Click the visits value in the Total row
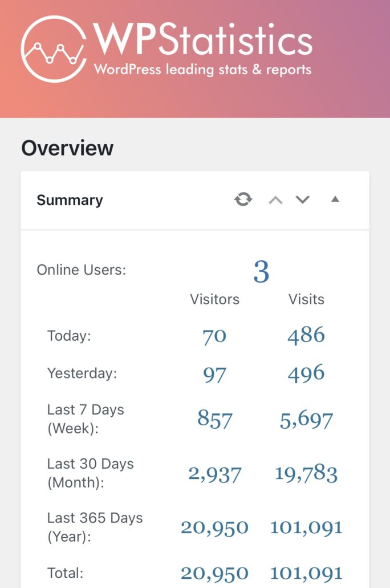This screenshot has height=588, width=390. coord(306,573)
